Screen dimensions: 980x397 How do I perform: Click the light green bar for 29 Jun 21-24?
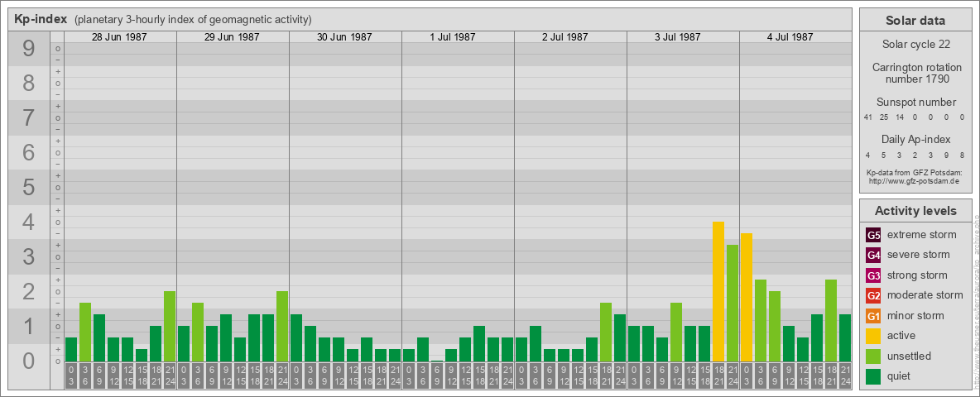coord(282,326)
